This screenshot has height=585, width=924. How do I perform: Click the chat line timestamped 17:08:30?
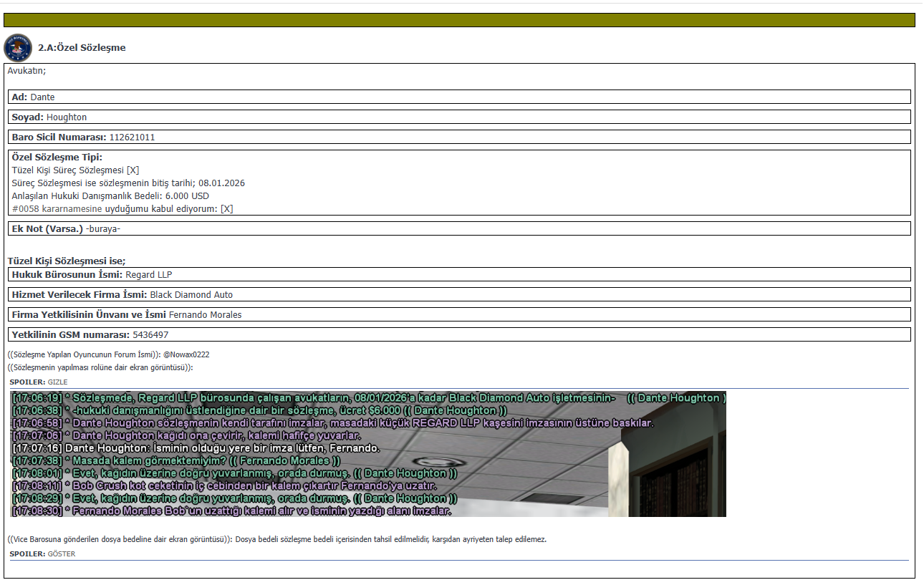(x=231, y=511)
